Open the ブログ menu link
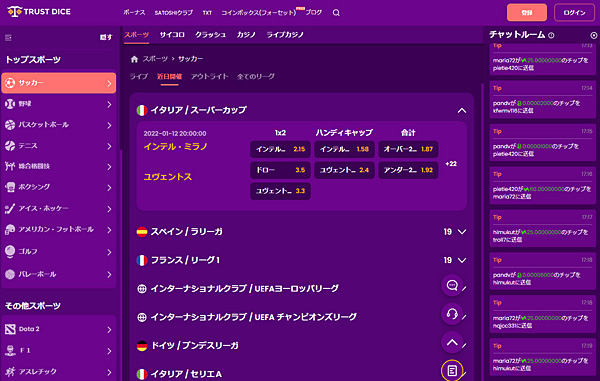The height and width of the screenshot is (381, 600). tap(313, 13)
